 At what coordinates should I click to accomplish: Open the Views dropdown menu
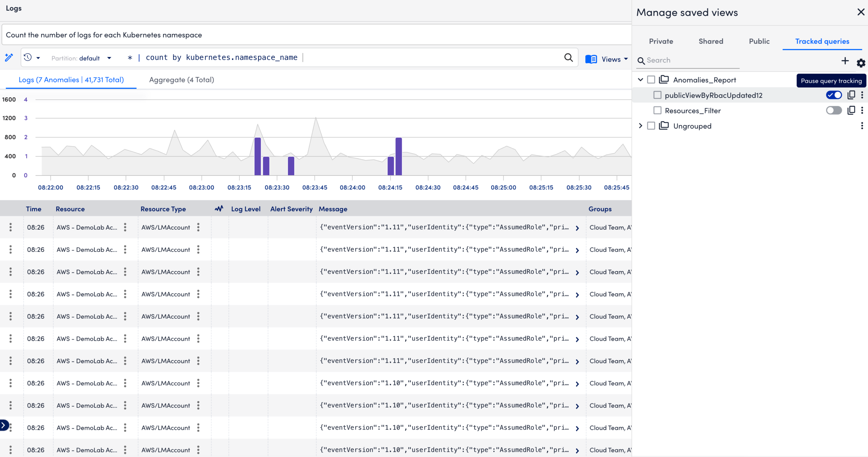coord(614,59)
